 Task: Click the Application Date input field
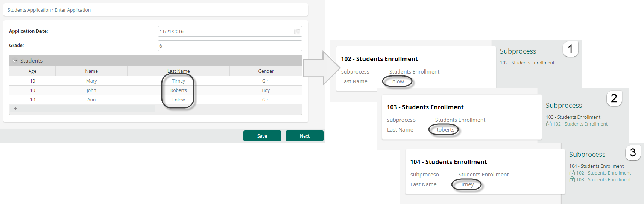[x=230, y=31]
